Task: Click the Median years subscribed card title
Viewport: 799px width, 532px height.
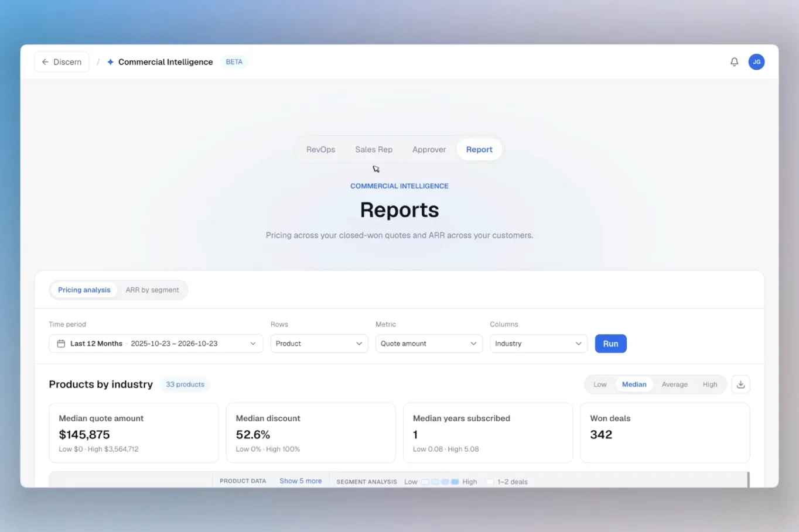Action: pyautogui.click(x=462, y=418)
